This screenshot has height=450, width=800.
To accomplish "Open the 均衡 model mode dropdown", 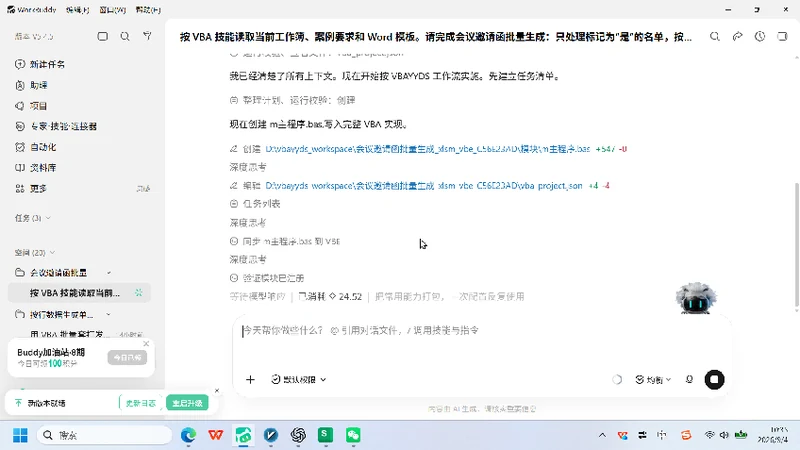I will click(653, 380).
